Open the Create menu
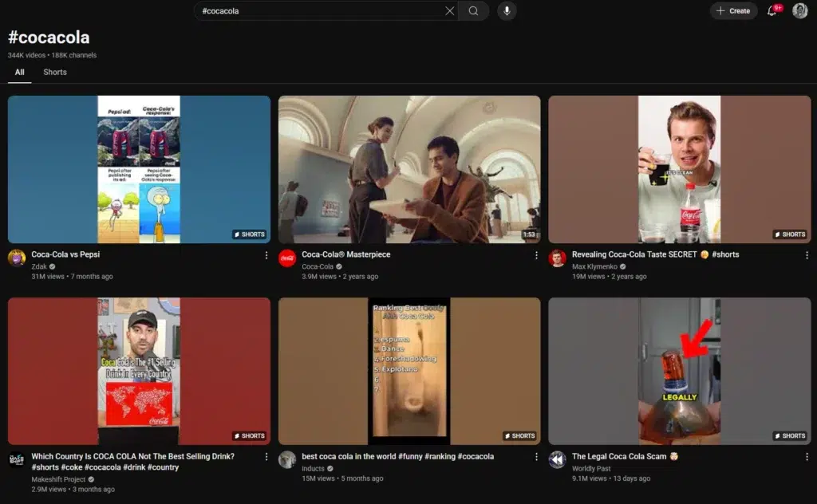 pyautogui.click(x=733, y=11)
